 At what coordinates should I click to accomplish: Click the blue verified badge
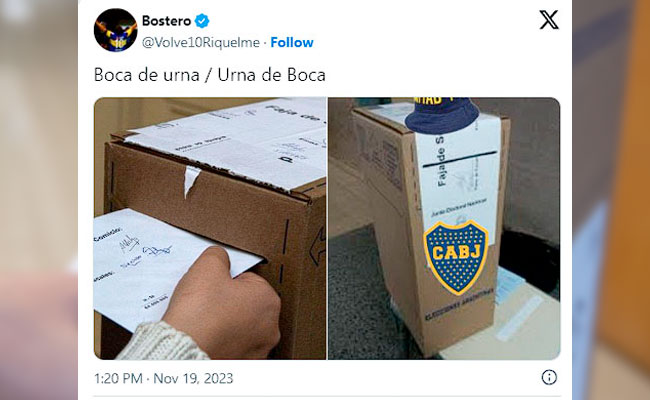coord(202,21)
